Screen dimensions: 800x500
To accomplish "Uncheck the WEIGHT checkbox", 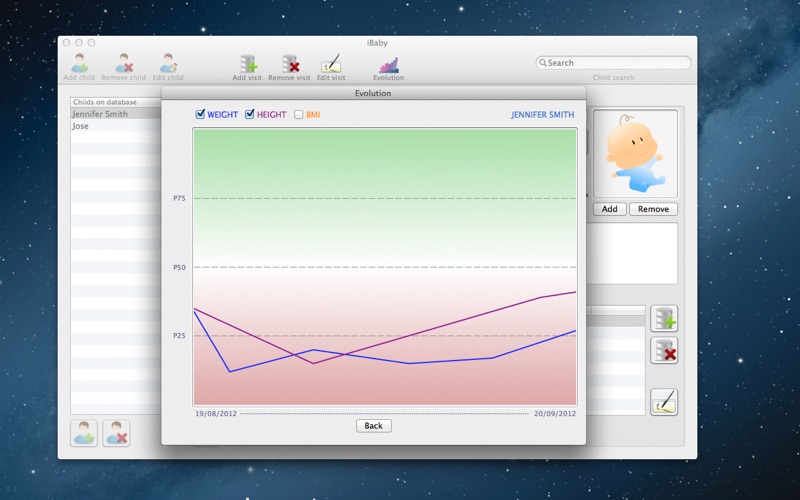I will click(201, 115).
